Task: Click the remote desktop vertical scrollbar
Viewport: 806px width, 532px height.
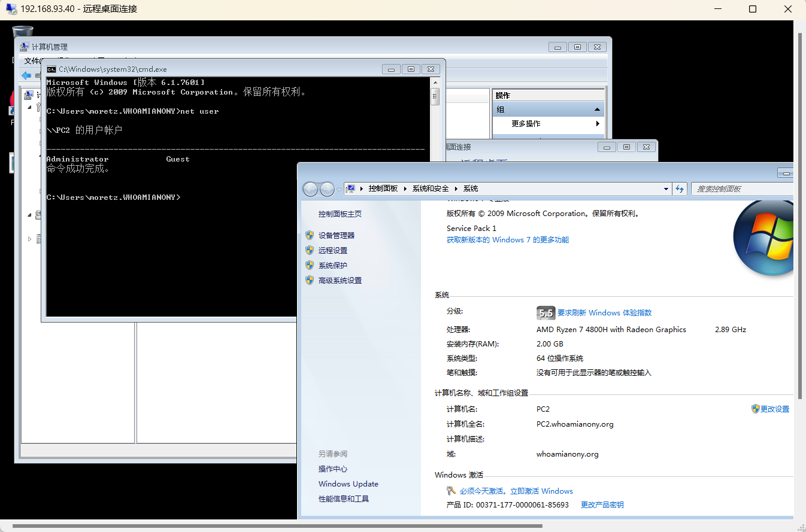Action: click(801, 216)
